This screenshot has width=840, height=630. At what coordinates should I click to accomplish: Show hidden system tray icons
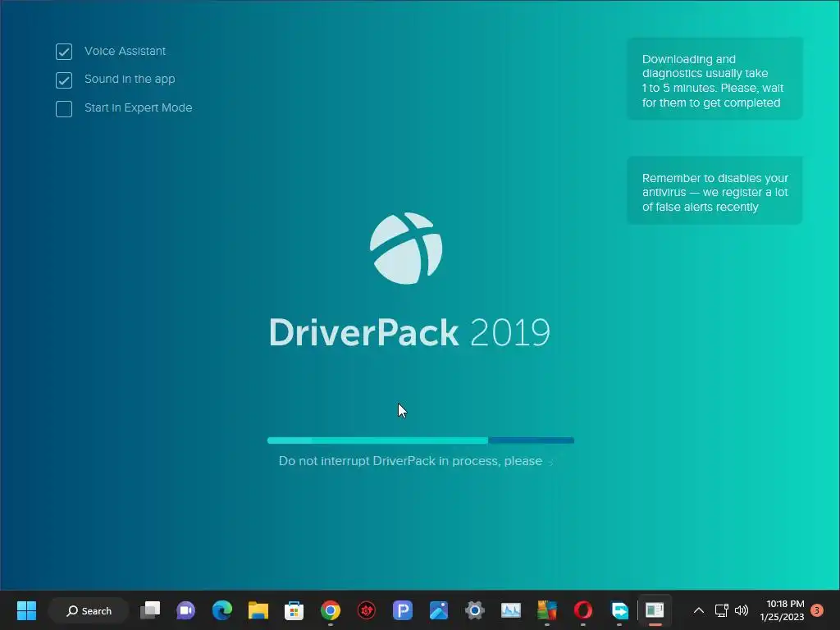[x=699, y=610]
